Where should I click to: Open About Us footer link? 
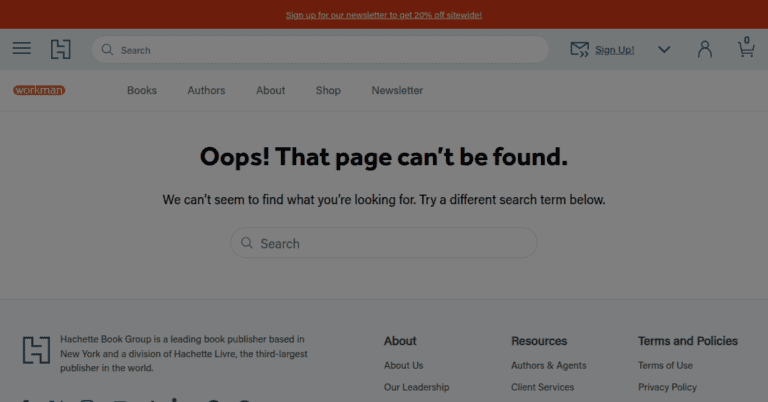pyautogui.click(x=404, y=365)
